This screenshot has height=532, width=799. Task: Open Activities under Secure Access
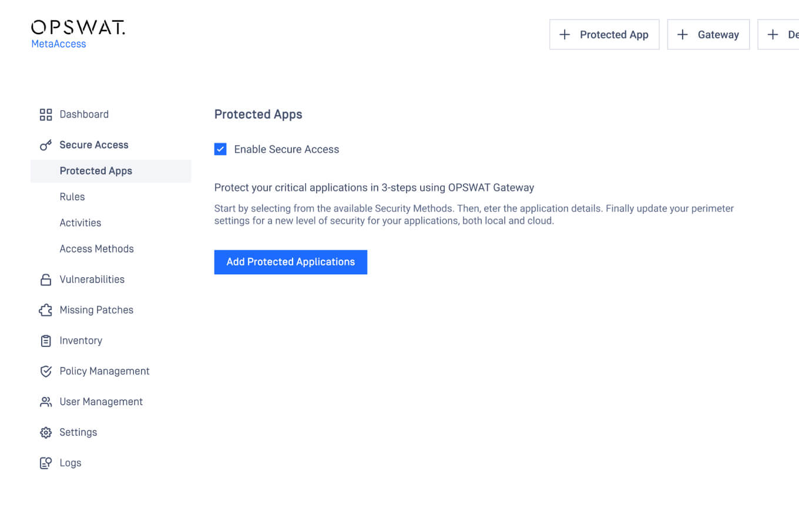[x=80, y=223]
